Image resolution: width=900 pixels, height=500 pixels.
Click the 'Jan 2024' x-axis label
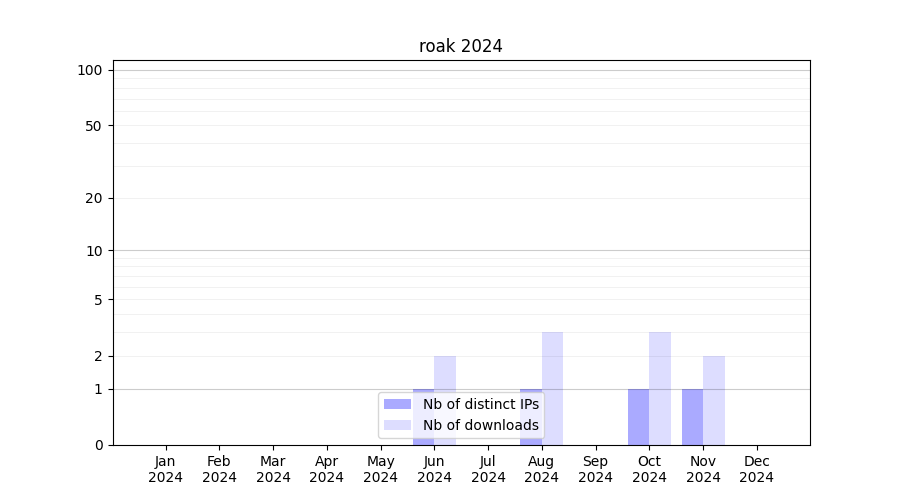tap(166, 469)
